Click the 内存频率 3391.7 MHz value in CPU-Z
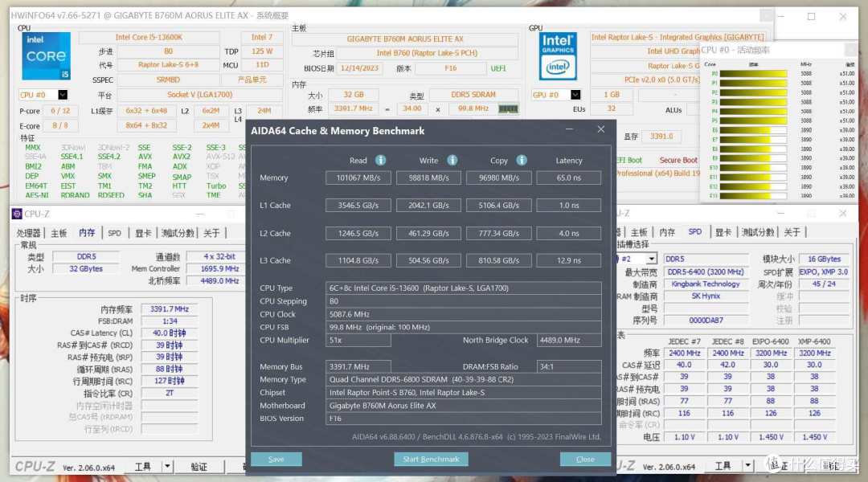This screenshot has width=868, height=482. [170, 308]
